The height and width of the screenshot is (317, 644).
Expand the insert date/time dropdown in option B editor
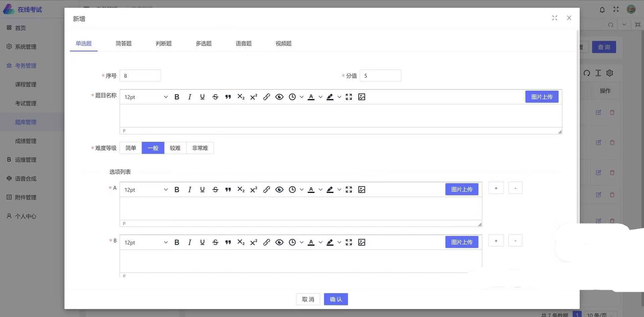[x=302, y=243]
